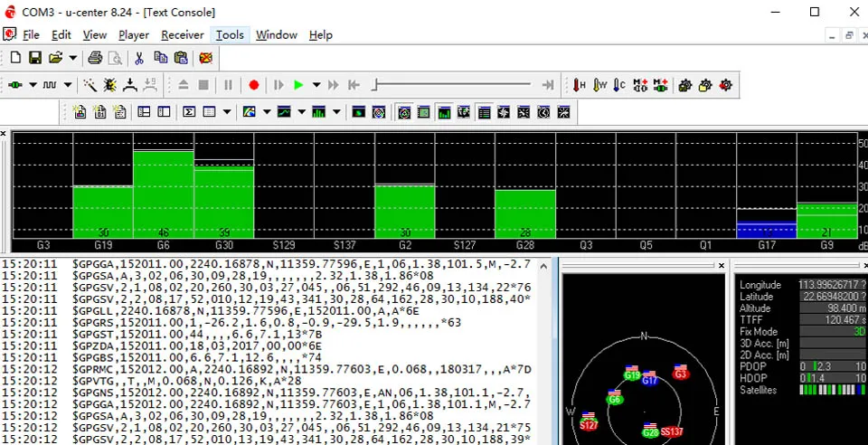Click the debug messages bug icon
Image resolution: width=868 pixels, height=445 pixels.
[x=109, y=85]
